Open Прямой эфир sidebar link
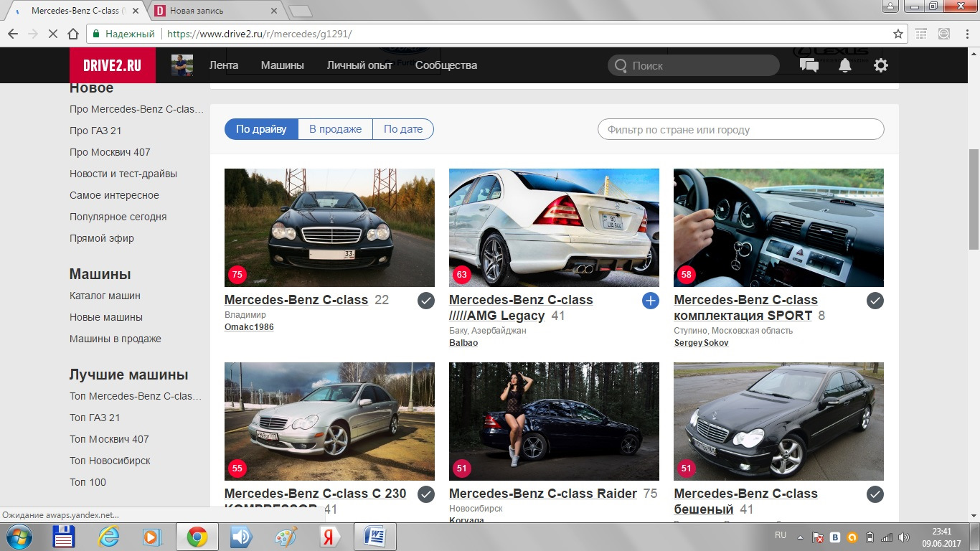Viewport: 980px width, 551px height. [102, 238]
